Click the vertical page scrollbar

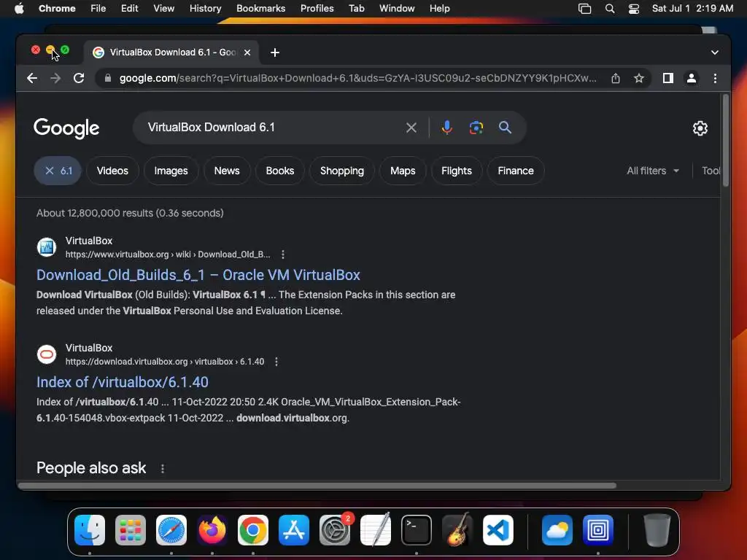[726, 141]
